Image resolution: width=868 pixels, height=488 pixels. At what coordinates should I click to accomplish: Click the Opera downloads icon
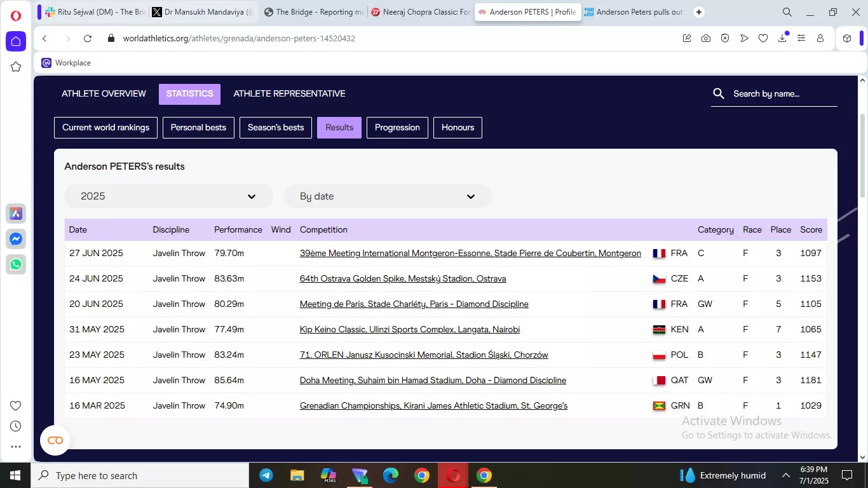782,38
